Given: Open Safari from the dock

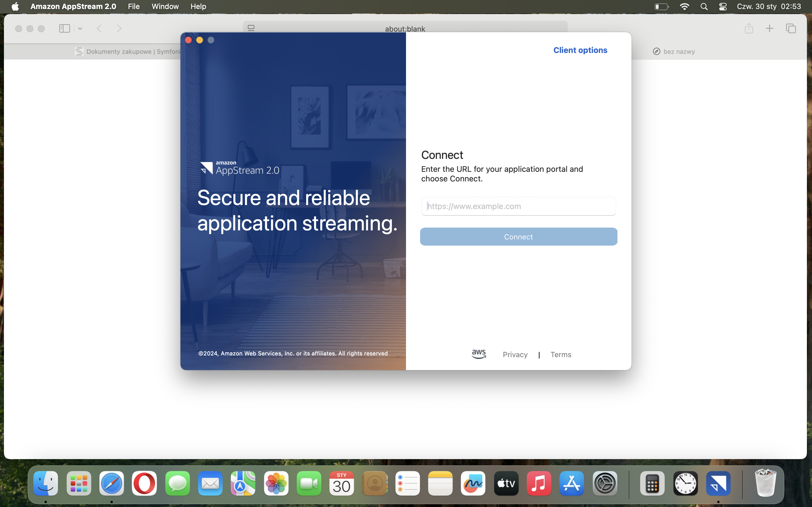Looking at the screenshot, I should (x=111, y=483).
